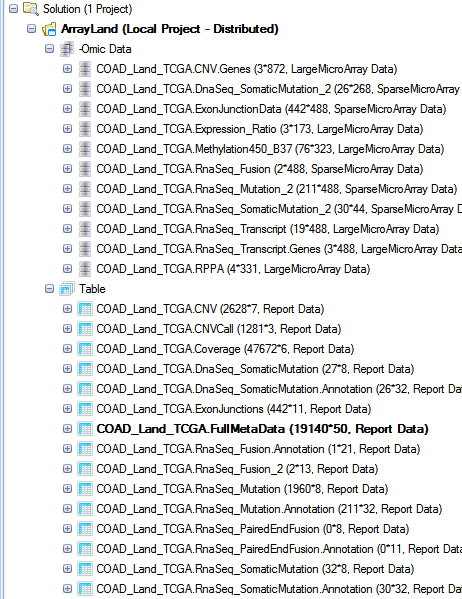The image size is (462, 599).
Task: Click the Solution folder icon
Action: pyautogui.click(x=31, y=8)
